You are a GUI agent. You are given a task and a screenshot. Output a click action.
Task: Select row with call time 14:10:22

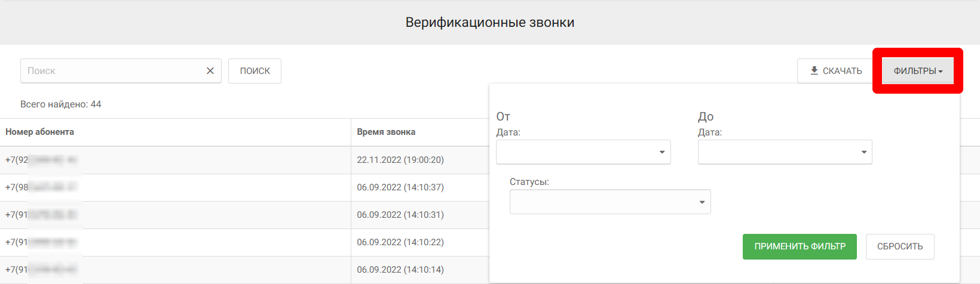tap(400, 242)
